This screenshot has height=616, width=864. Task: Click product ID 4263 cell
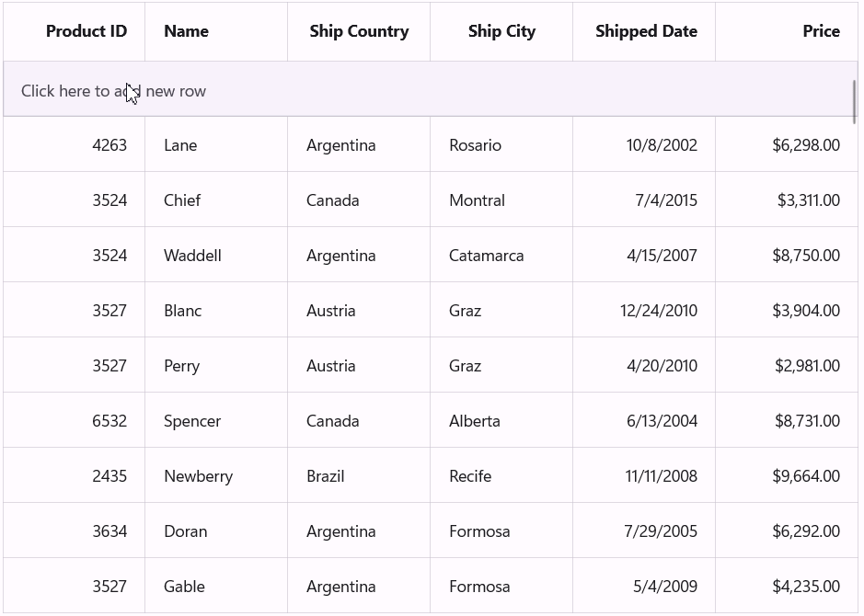tap(109, 145)
